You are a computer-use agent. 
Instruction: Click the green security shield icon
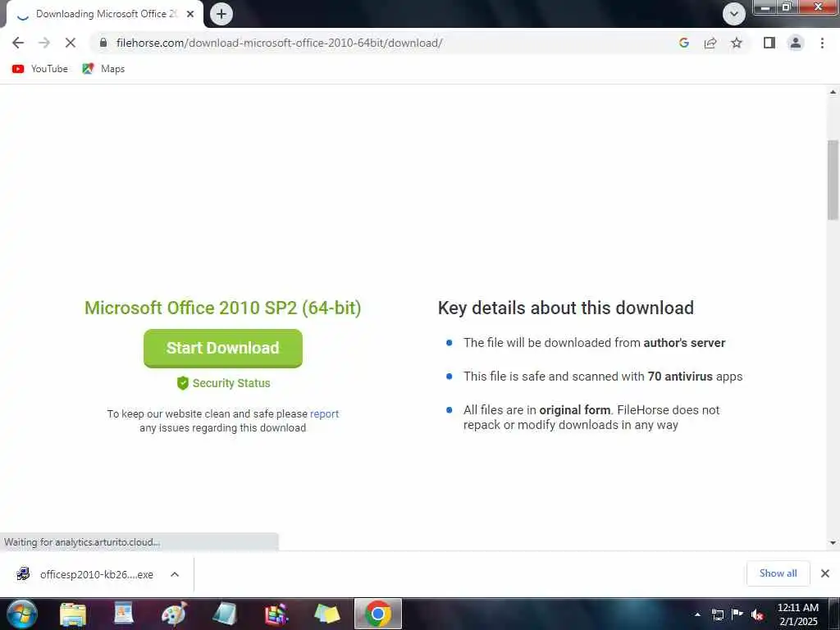pyautogui.click(x=183, y=383)
